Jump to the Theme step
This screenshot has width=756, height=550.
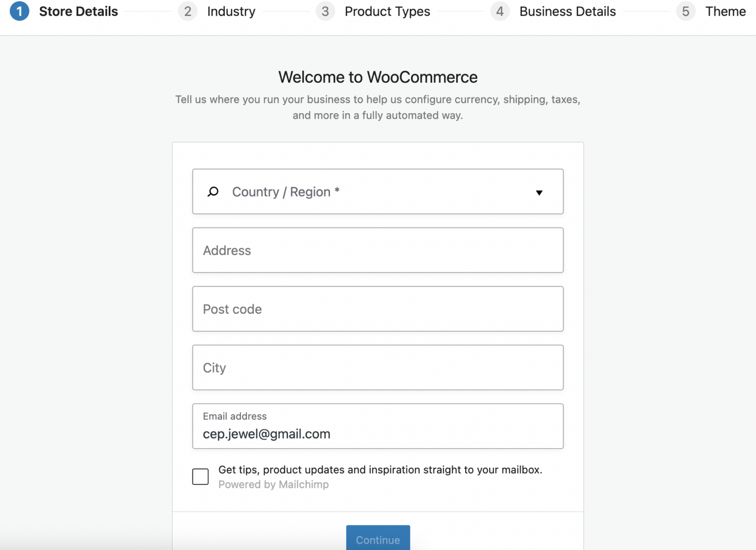[725, 11]
